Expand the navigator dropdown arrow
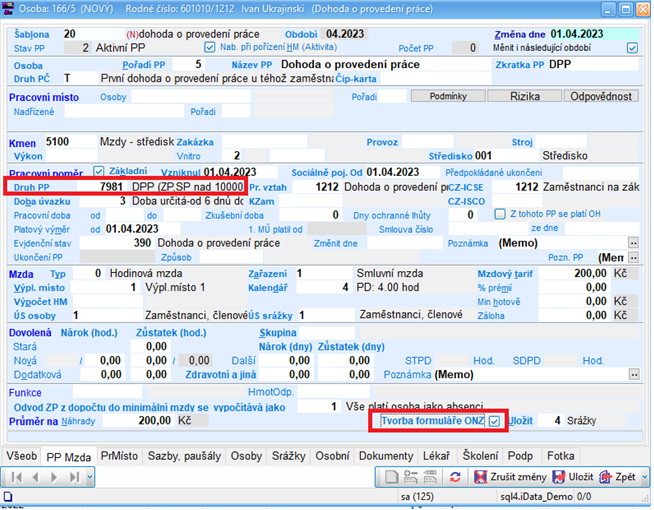 [x=88, y=478]
